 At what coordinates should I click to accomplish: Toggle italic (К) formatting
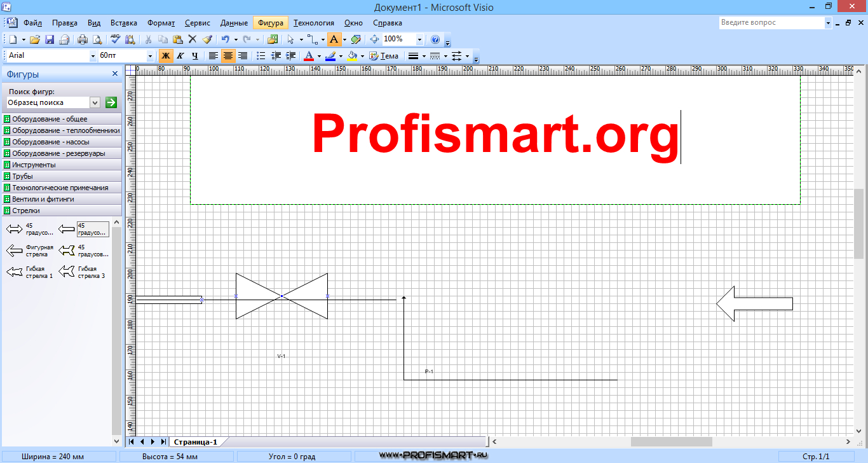point(180,56)
